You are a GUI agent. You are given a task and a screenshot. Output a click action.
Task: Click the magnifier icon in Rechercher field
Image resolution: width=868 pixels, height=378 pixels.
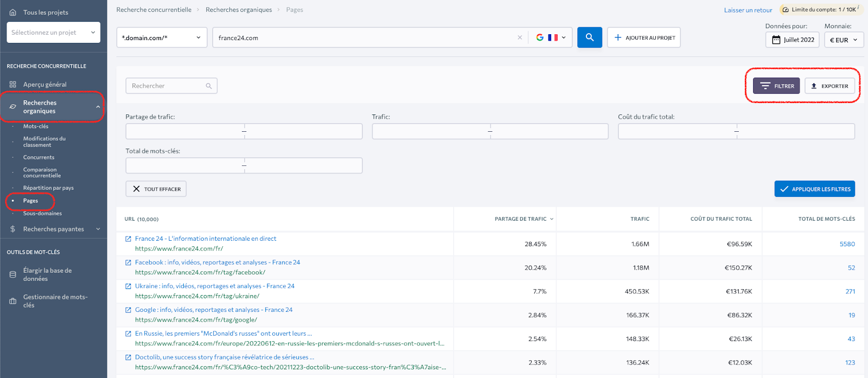click(x=209, y=86)
